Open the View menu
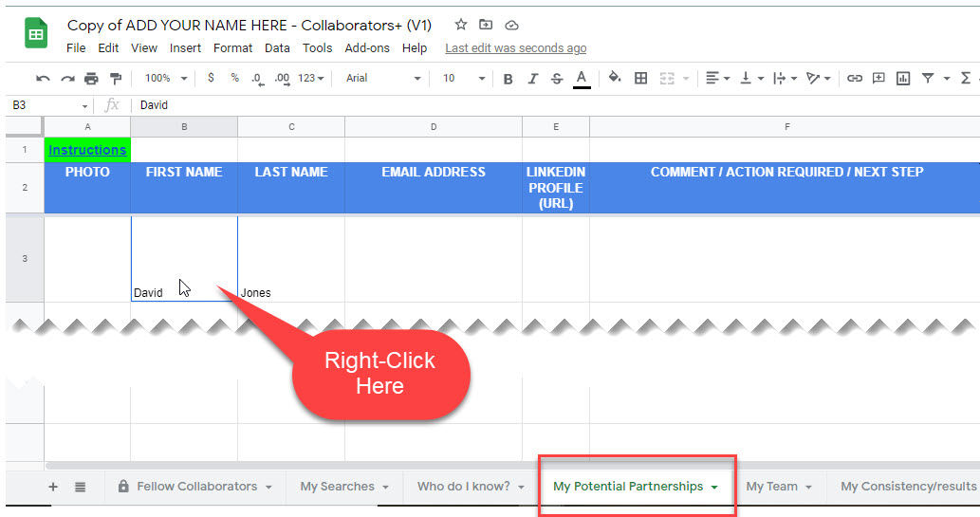 click(144, 48)
